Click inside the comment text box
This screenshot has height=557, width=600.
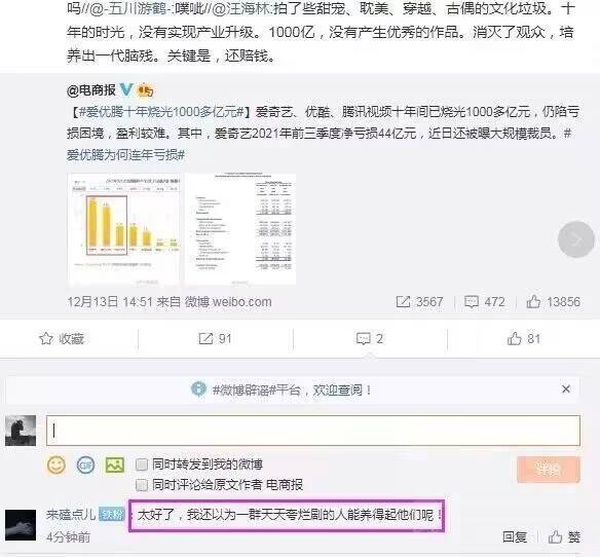coord(313,431)
